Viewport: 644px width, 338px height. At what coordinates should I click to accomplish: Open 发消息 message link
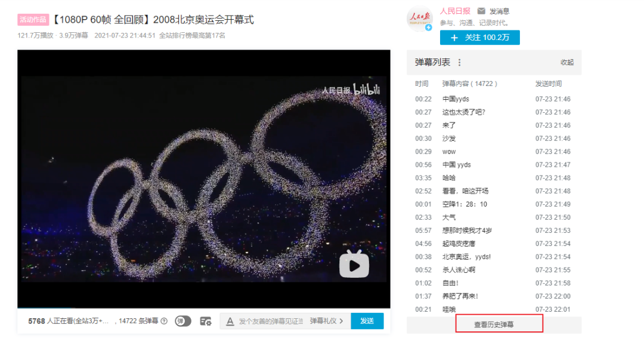click(499, 11)
